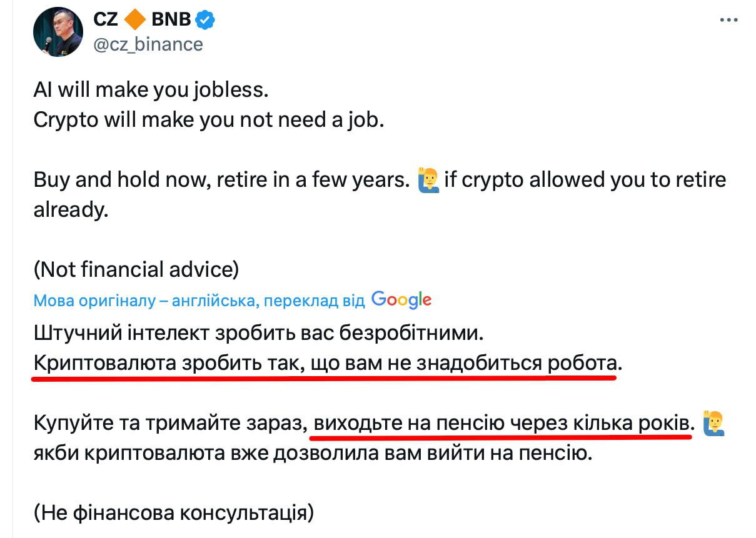Open the @cz_binance handle link
The height and width of the screenshot is (538, 756).
[148, 44]
